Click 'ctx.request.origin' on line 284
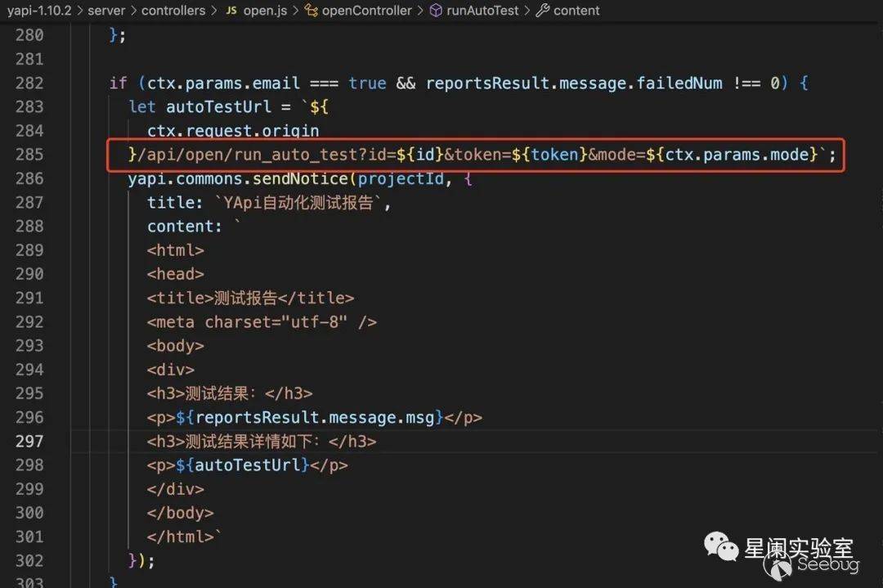Image resolution: width=883 pixels, height=588 pixels. click(233, 131)
